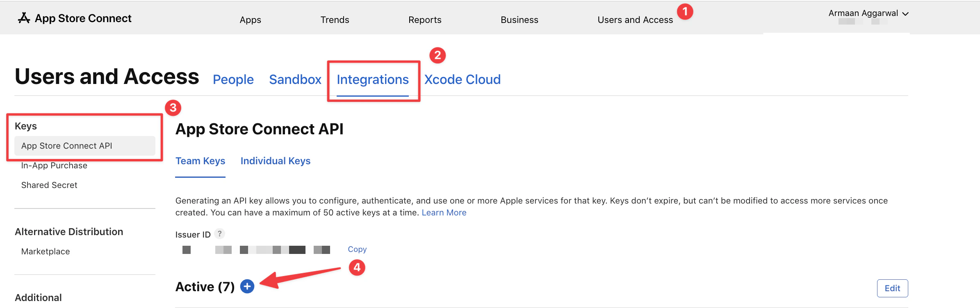Click the Alternative Distribution sidebar heading
This screenshot has height=308, width=980.
pyautogui.click(x=69, y=232)
